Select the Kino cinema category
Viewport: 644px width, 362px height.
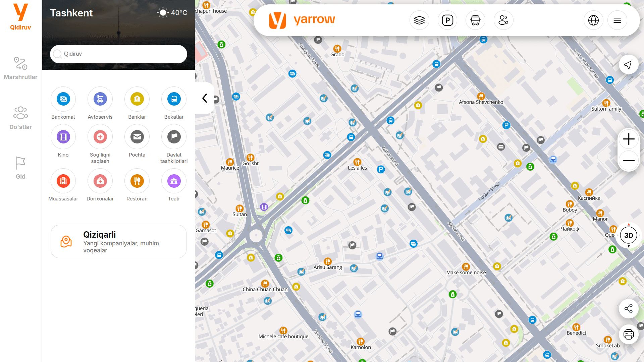click(63, 137)
